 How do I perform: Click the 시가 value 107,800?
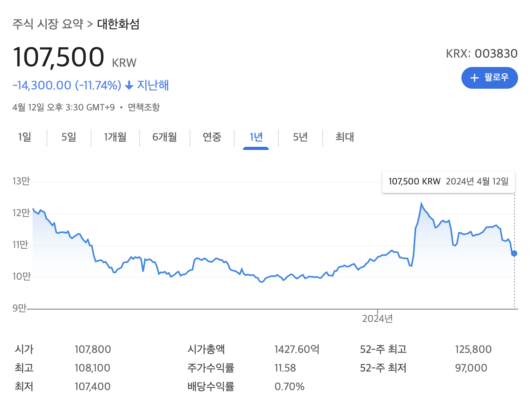point(93,349)
